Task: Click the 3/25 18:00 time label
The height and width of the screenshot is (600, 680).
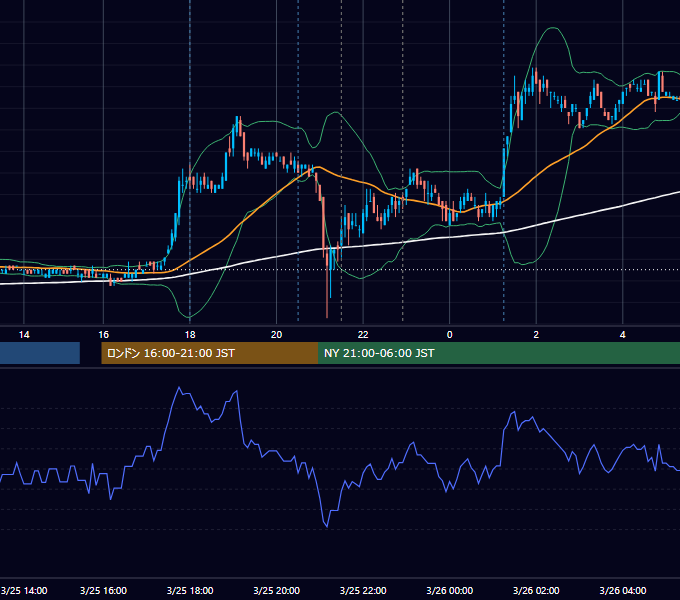Action: coord(190,590)
